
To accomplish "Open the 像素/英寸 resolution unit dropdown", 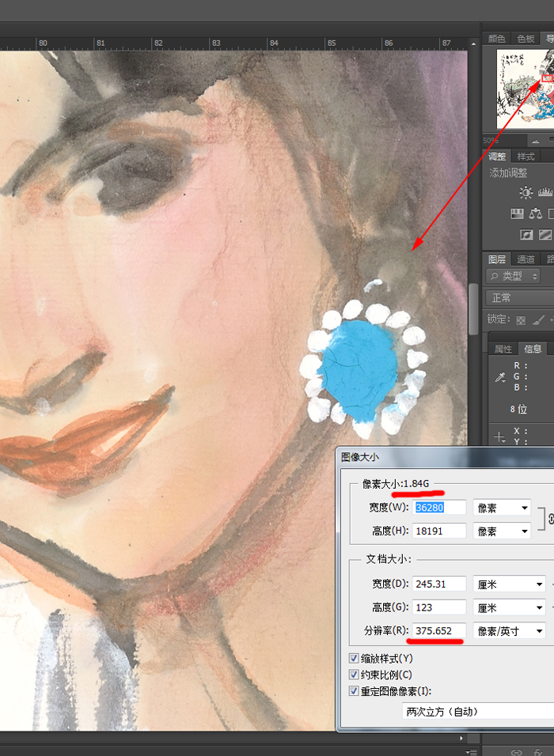I will point(510,630).
